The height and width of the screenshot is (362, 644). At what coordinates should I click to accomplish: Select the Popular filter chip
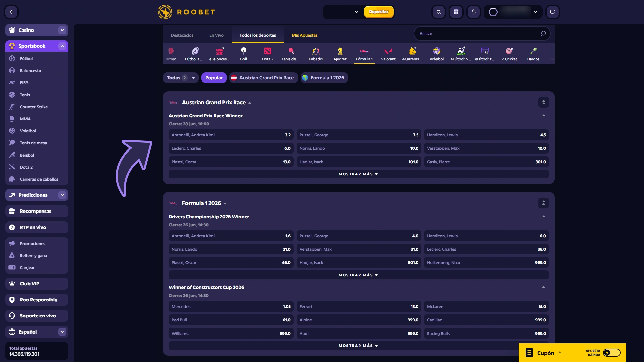[x=214, y=78]
